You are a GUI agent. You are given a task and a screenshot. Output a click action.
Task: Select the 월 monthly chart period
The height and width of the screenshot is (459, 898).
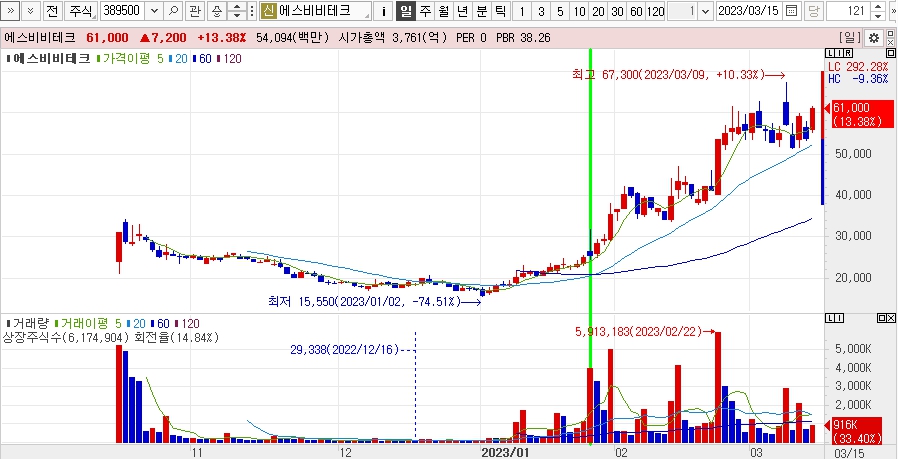[x=443, y=10]
